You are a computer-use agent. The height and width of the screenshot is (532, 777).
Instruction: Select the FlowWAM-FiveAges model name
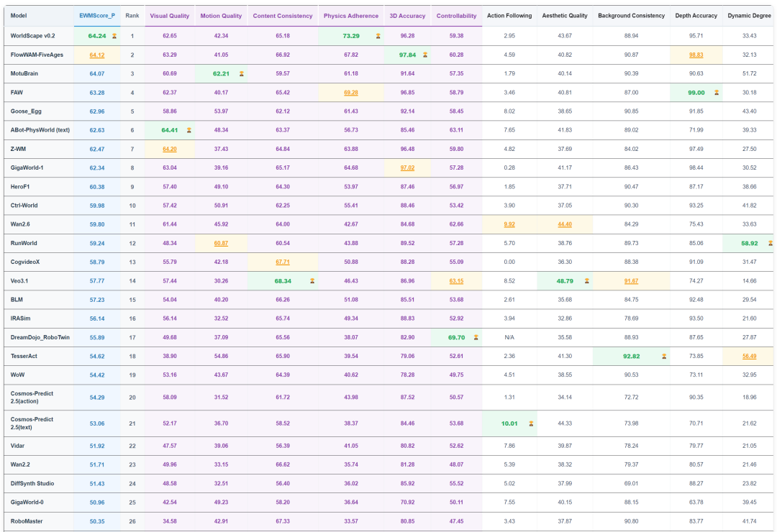click(37, 55)
